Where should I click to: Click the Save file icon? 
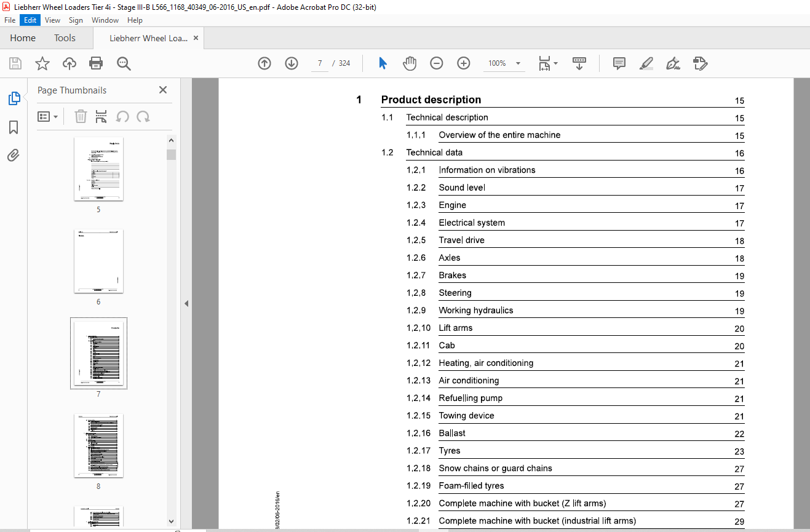[15, 63]
